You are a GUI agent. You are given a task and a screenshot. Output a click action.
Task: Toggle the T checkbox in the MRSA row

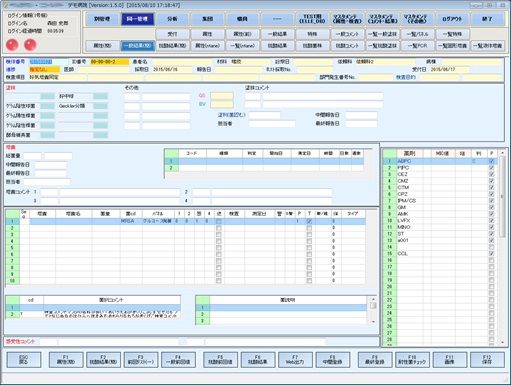309,221
